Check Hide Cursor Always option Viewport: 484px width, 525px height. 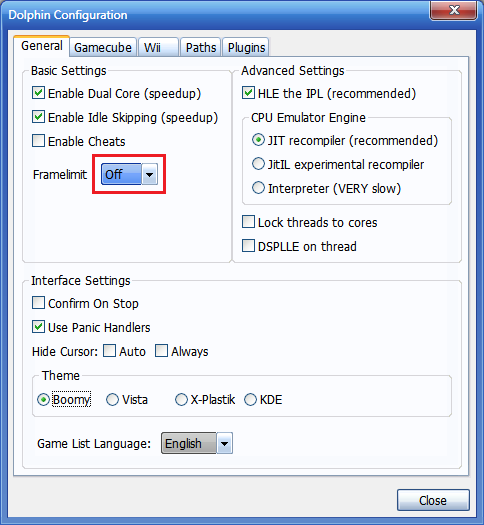(x=162, y=351)
